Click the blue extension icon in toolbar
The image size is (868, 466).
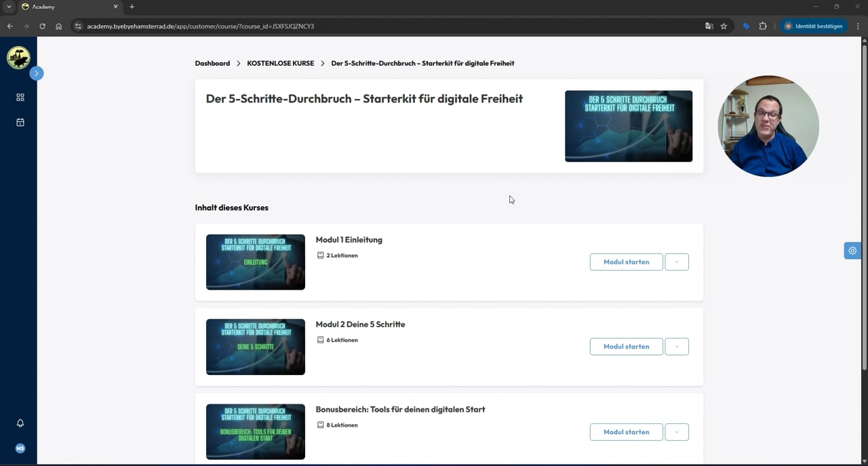tap(746, 26)
